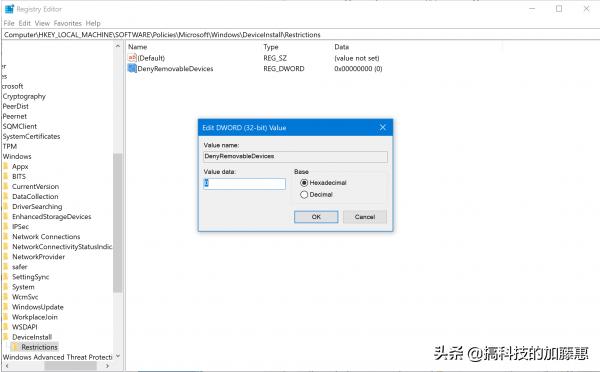This screenshot has width=600, height=372.
Task: Click the Restrictions folder icon
Action: click(15, 347)
